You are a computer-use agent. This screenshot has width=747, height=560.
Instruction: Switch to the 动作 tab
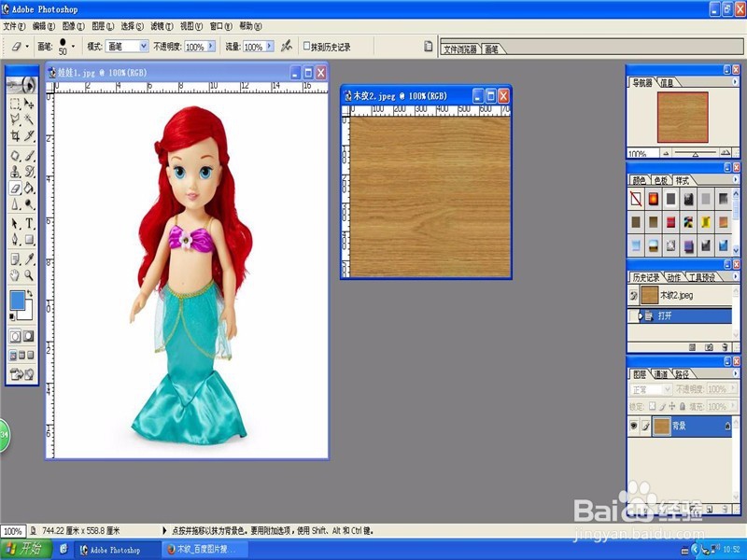(x=673, y=277)
